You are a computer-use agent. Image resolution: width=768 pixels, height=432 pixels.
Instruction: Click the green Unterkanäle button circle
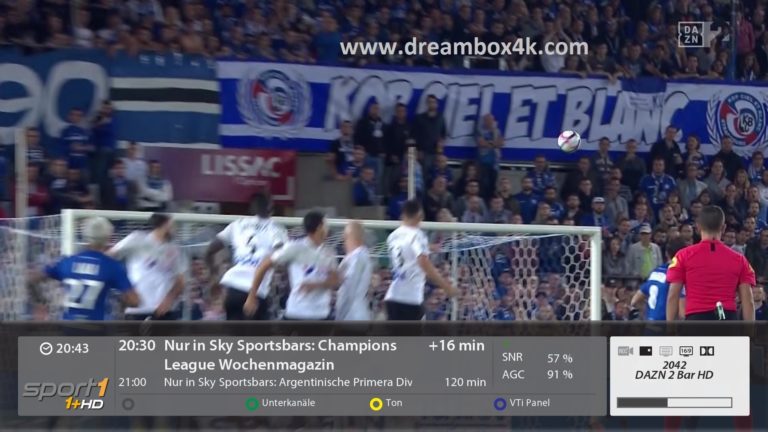(252, 404)
